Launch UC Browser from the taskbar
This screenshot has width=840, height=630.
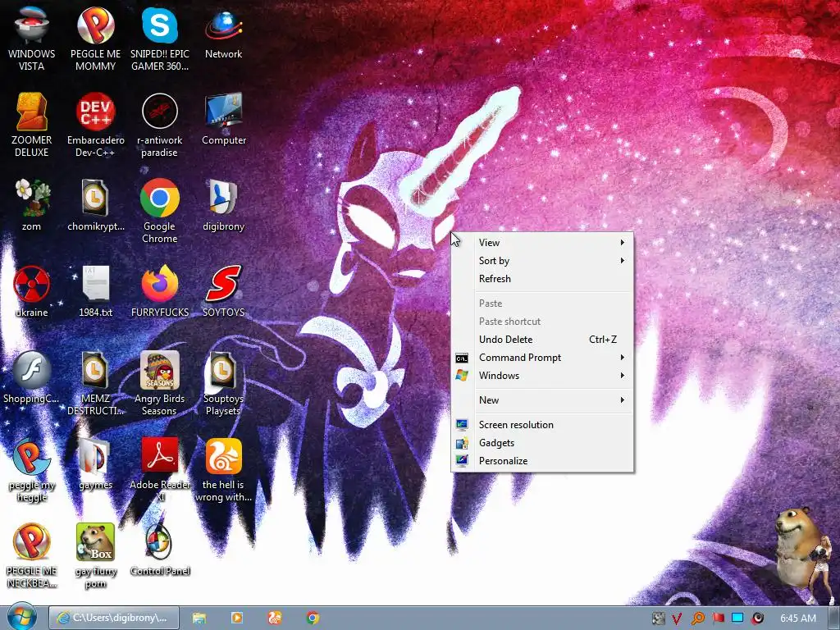click(275, 619)
